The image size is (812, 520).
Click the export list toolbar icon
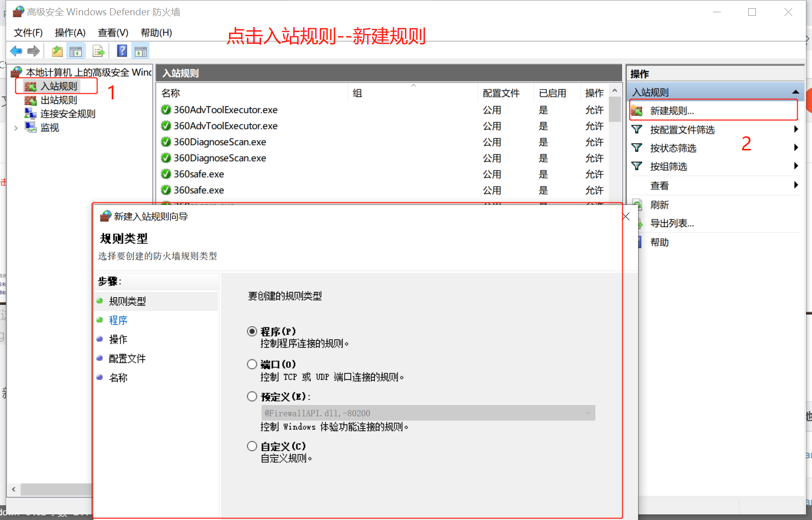coord(98,51)
